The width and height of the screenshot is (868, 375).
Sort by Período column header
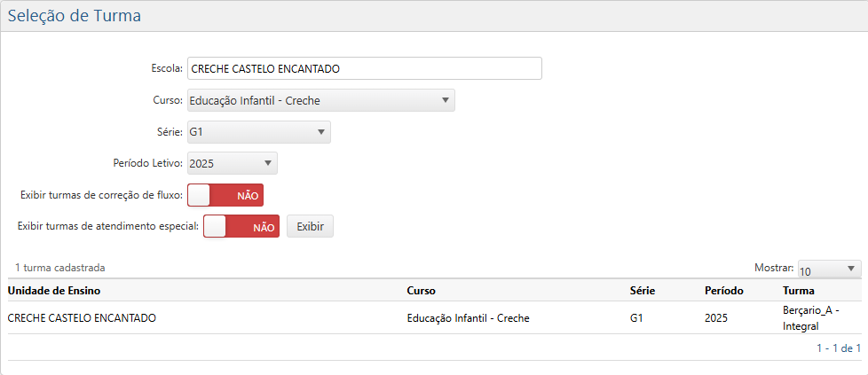[x=723, y=291]
